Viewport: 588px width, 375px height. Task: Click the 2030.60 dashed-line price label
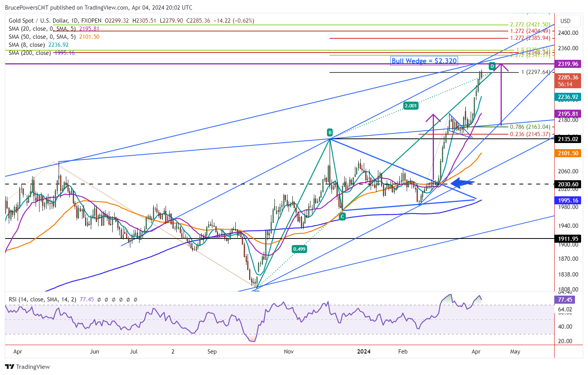point(568,184)
